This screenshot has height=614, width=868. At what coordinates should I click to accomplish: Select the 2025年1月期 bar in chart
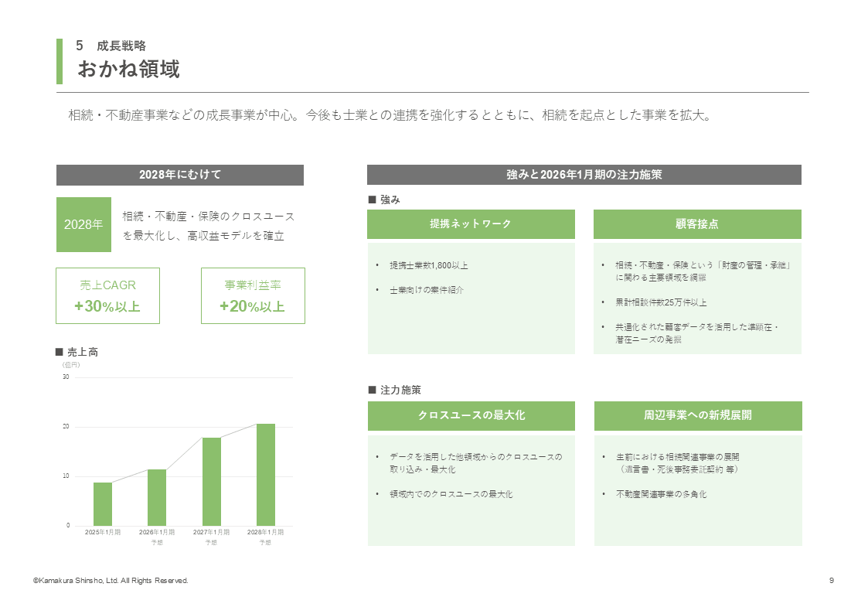point(103,504)
